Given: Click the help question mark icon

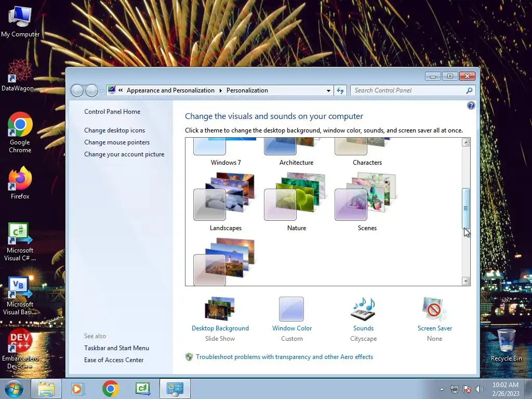Looking at the screenshot, I should point(471,105).
